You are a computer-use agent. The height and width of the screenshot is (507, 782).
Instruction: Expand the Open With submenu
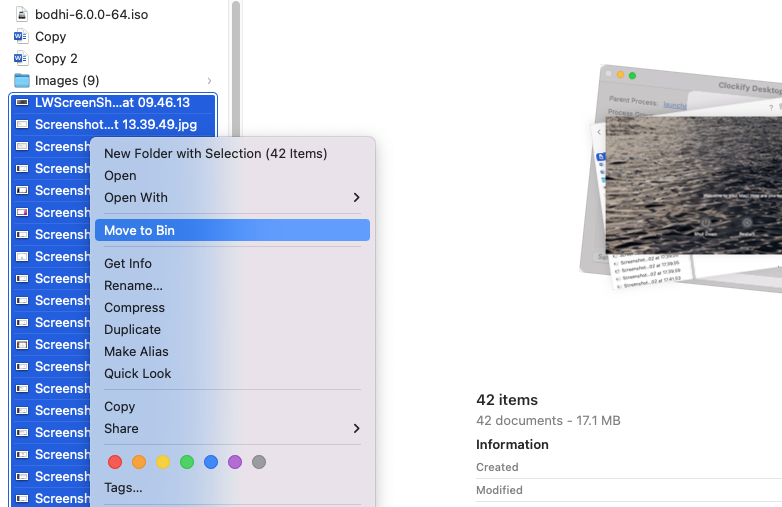click(x=232, y=197)
